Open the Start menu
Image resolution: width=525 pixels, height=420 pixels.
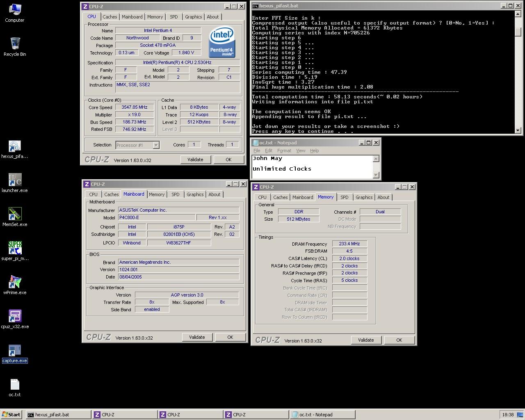(11, 414)
